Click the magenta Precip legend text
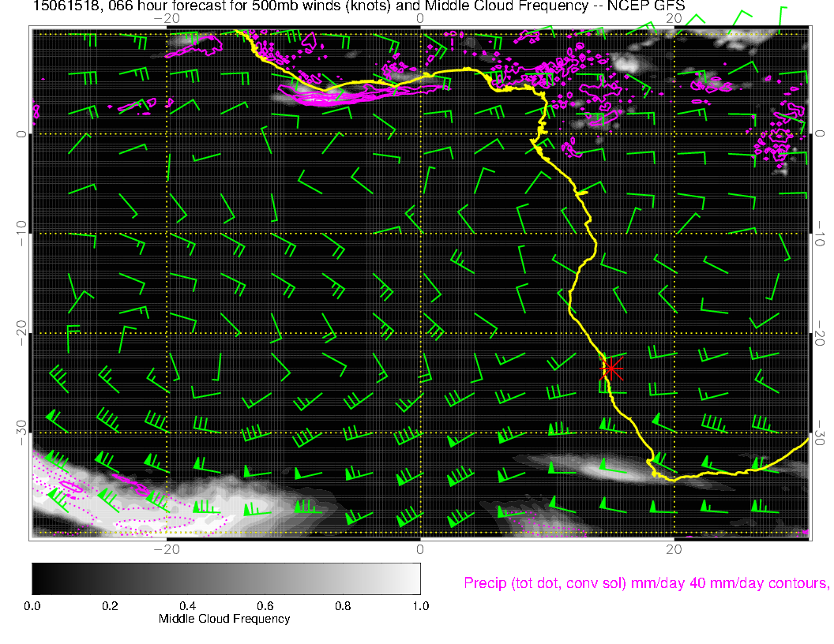 click(x=645, y=583)
